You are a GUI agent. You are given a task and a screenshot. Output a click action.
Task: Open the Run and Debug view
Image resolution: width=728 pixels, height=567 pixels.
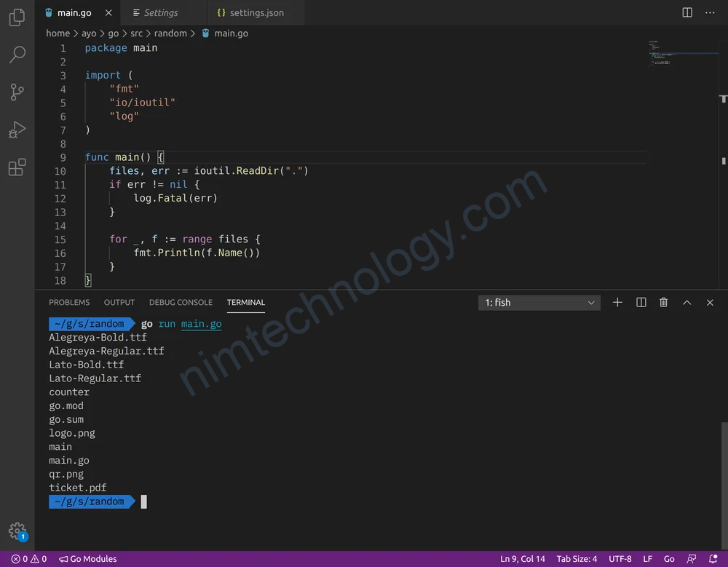pos(17,130)
